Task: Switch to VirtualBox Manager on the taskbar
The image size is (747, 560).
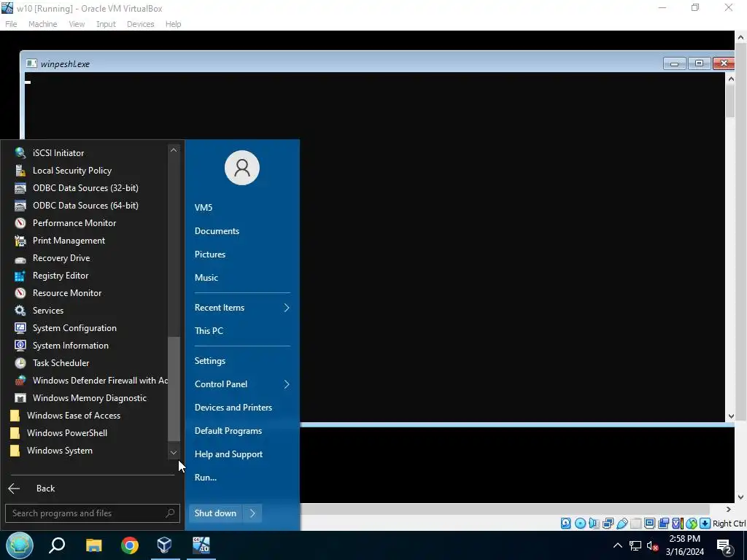Action: tap(165, 545)
